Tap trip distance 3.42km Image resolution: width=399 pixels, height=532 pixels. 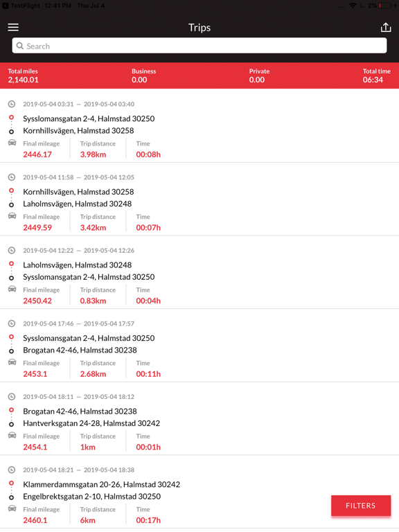pyautogui.click(x=94, y=228)
